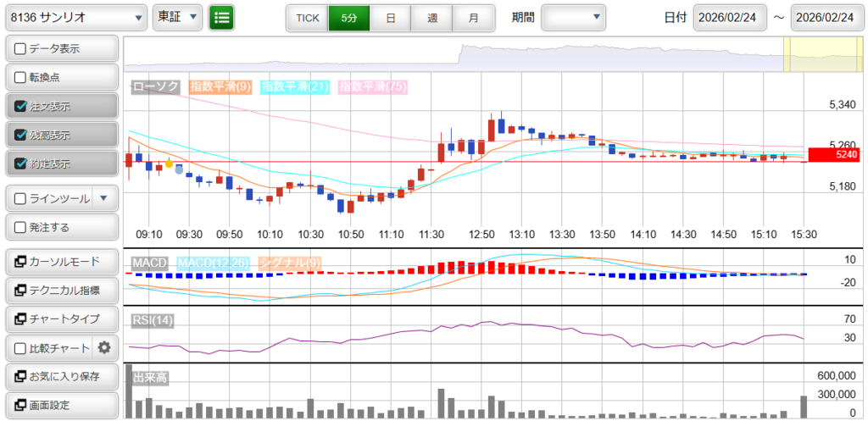Toggle the 比較チャート checkbox
The width and height of the screenshot is (868, 421).
pos(20,347)
